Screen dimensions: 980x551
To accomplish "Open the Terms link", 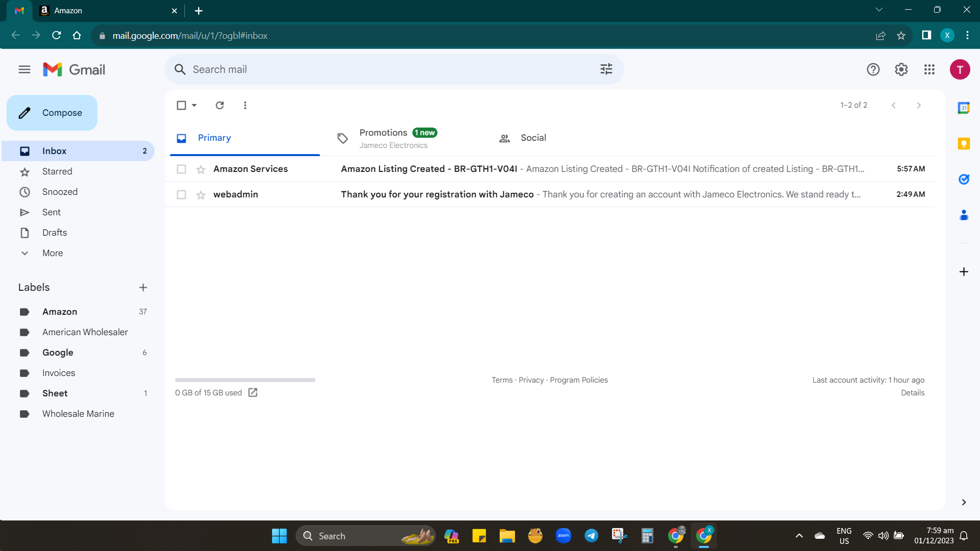I will pyautogui.click(x=502, y=380).
